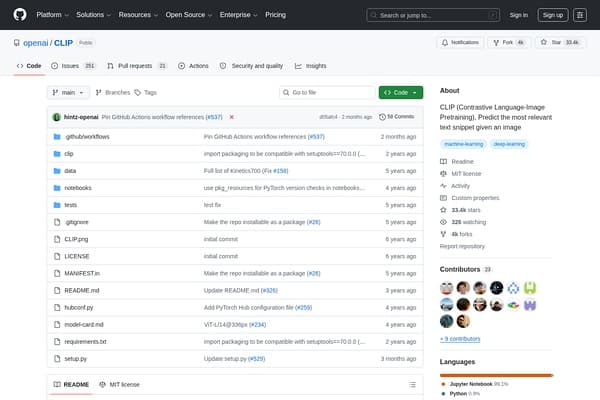Viewport: 600px width, 400px height.
Task: Expand the Enterprise menu
Action: point(238,15)
